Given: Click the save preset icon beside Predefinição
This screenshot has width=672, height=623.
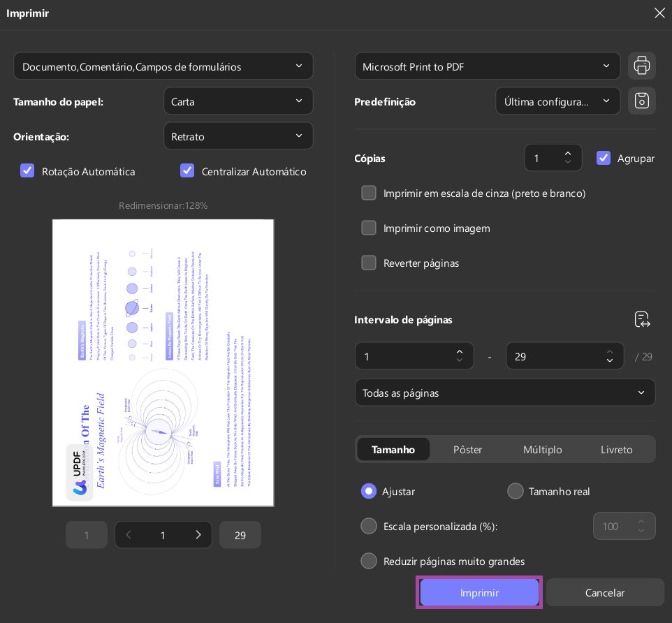Looking at the screenshot, I should [x=641, y=101].
